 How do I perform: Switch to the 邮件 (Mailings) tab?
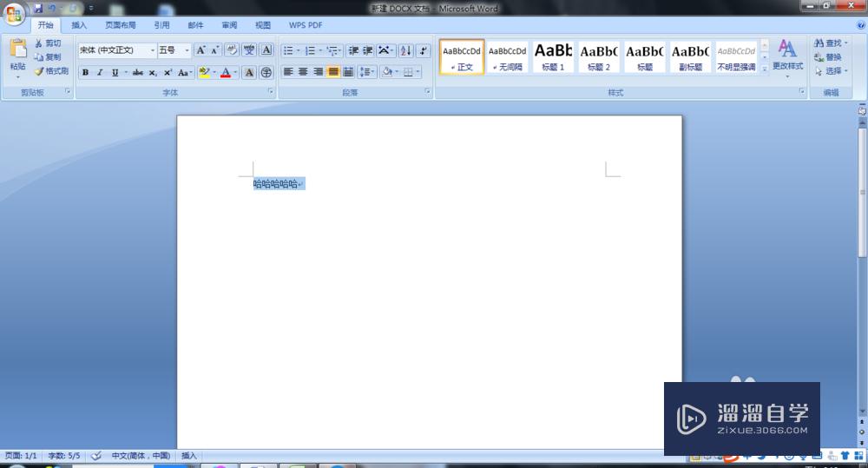pos(195,25)
